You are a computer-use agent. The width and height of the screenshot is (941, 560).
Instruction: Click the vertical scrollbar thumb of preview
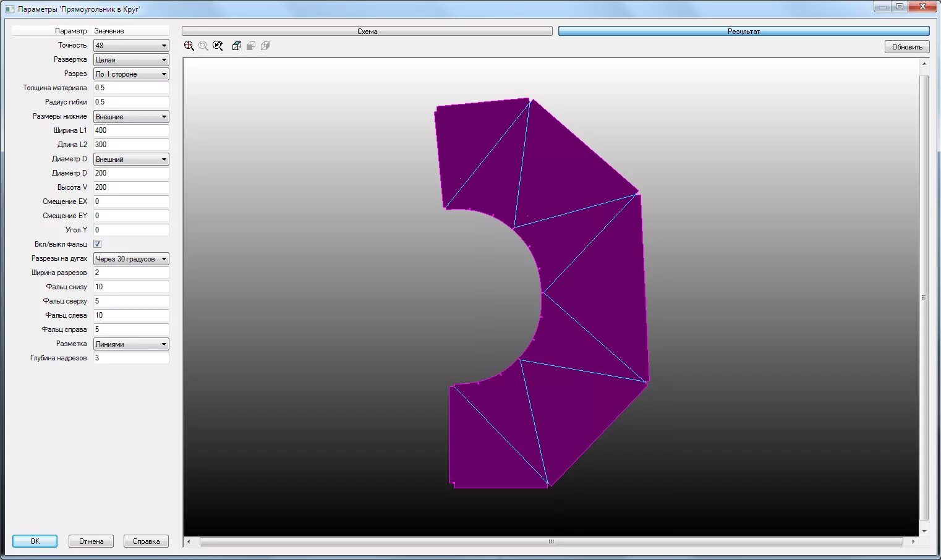[x=924, y=297]
